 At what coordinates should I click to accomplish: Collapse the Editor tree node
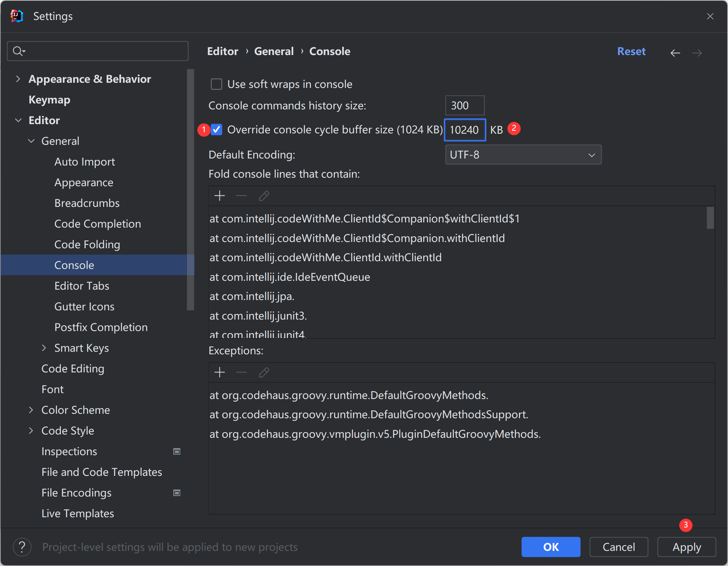[x=18, y=120]
